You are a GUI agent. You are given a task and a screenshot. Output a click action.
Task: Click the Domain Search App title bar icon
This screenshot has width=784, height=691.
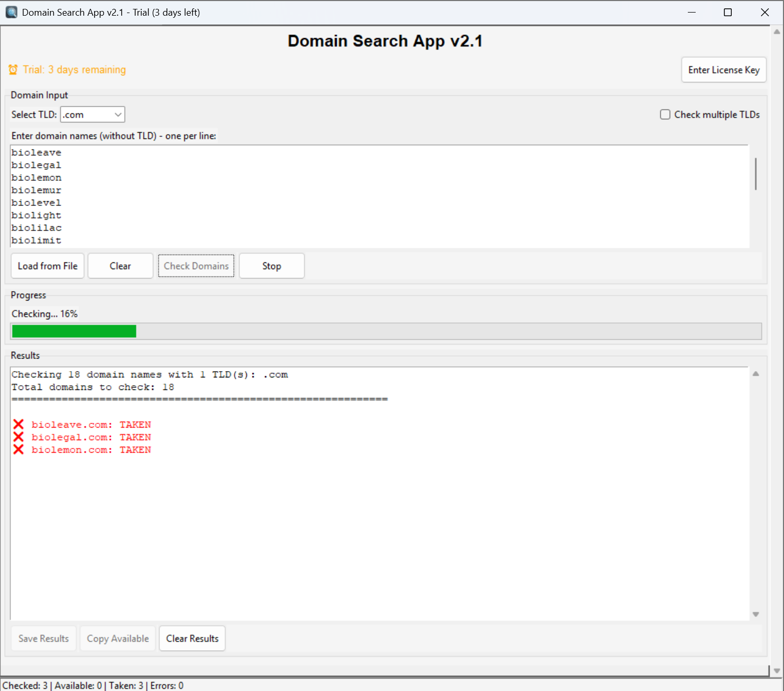11,12
